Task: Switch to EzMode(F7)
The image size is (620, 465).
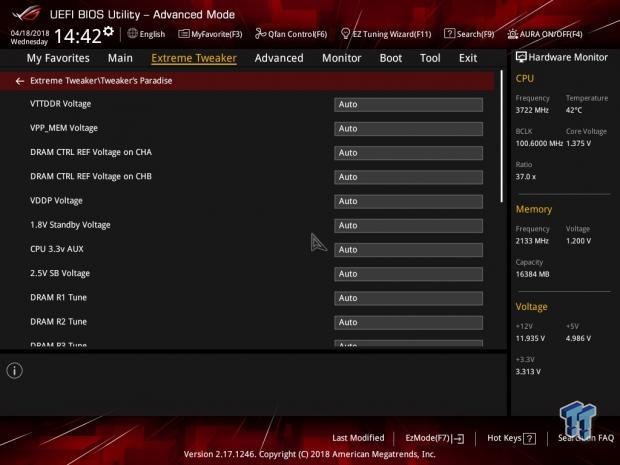Action: (435, 438)
